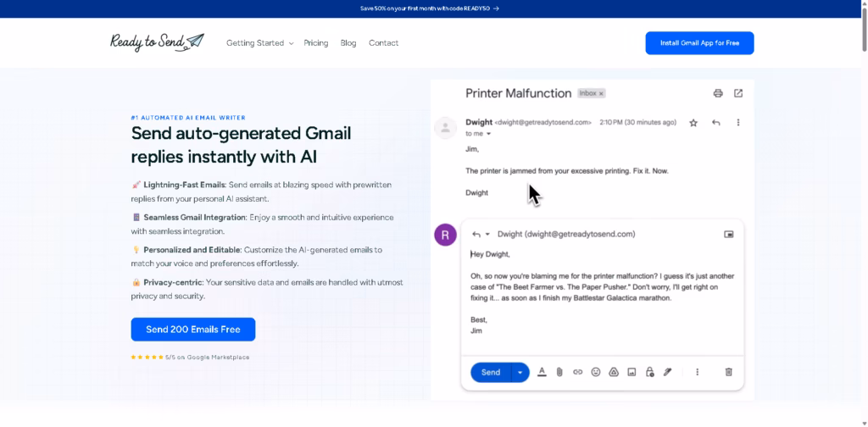Click the Printer Malfunction subject line
The image size is (868, 427).
[x=518, y=93]
